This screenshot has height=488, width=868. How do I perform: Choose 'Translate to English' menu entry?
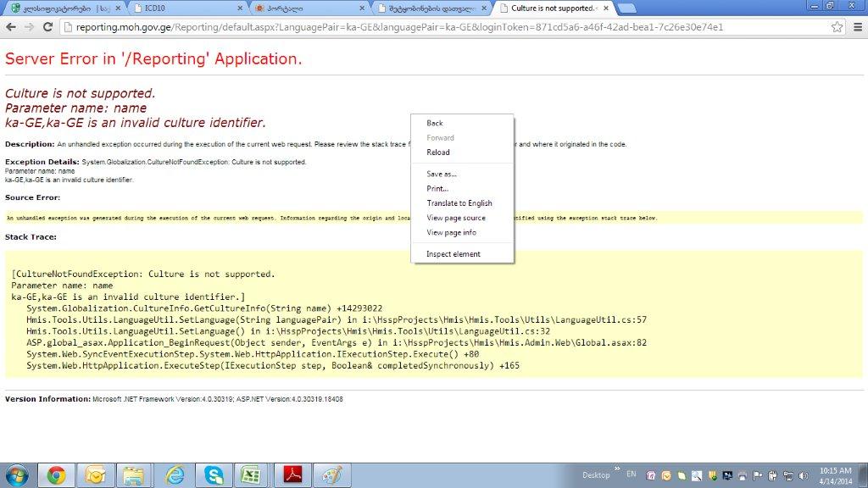tap(459, 203)
